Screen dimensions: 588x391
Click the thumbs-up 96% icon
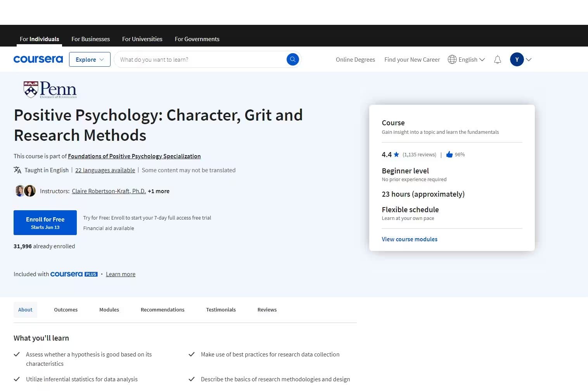tap(449, 154)
